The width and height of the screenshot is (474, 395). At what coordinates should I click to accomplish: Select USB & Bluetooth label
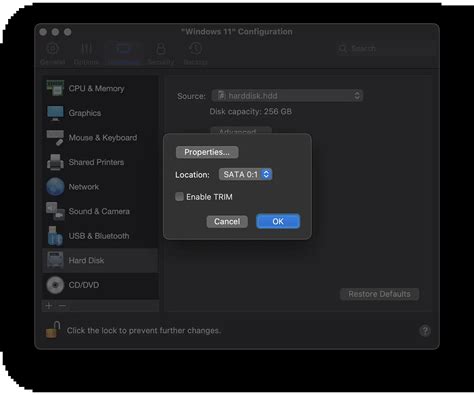99,236
